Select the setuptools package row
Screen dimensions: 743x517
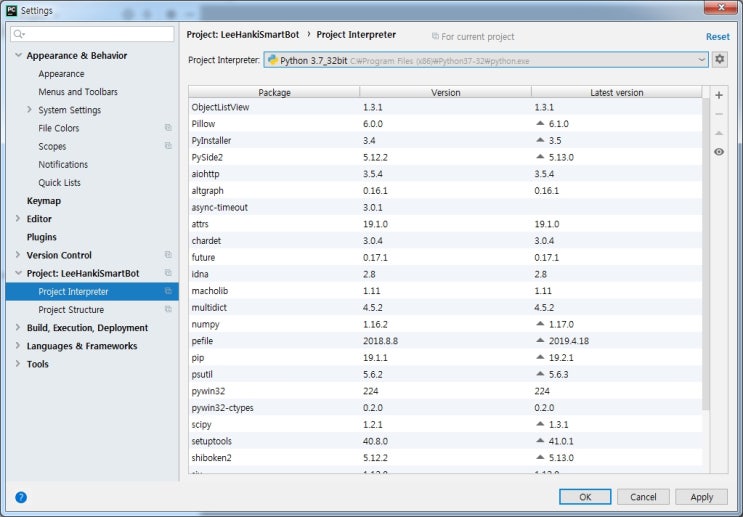pyautogui.click(x=445, y=441)
